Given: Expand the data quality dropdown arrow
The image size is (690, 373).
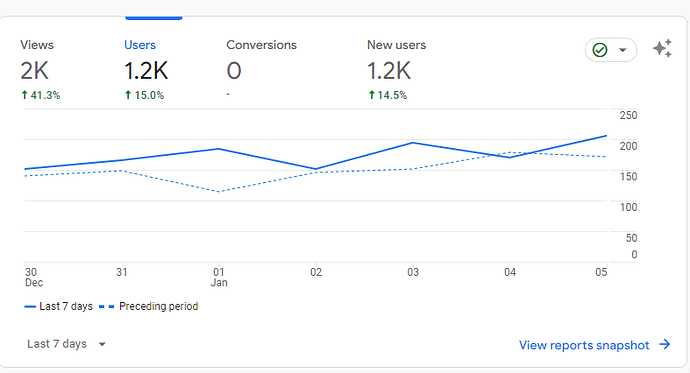Looking at the screenshot, I should (x=623, y=50).
